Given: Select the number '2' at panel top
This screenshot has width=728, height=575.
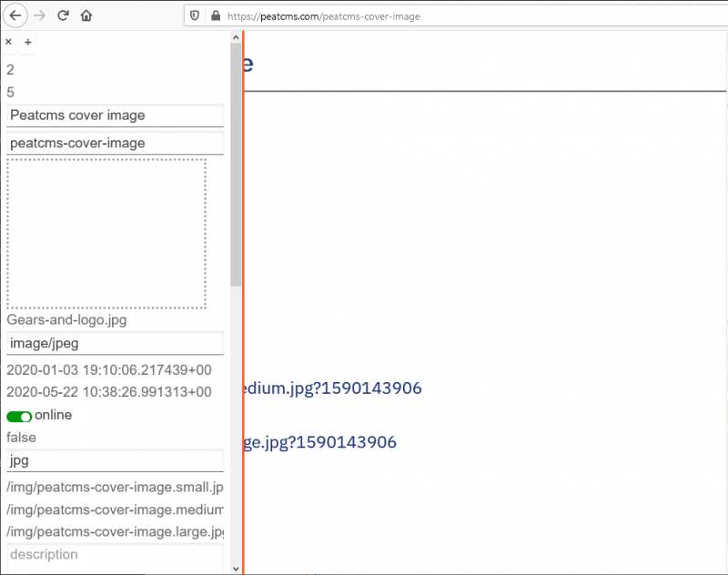Looking at the screenshot, I should (x=10, y=70).
